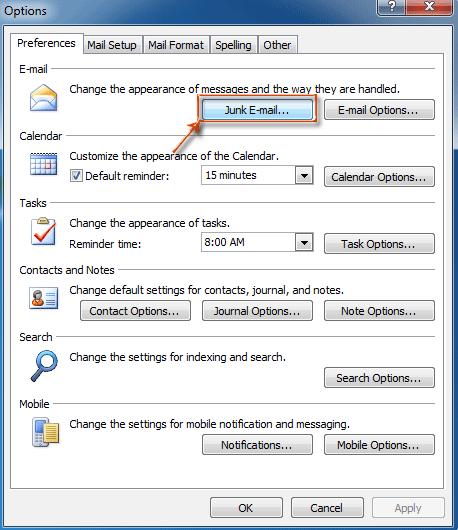Screen dimensions: 458x530
Task: Click the Contacts card icon
Action: [43, 298]
